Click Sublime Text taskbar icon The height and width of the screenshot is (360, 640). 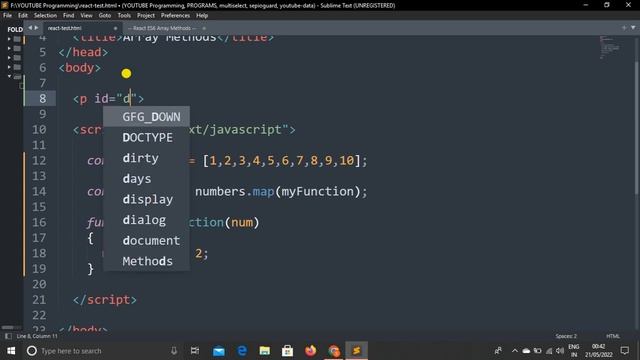click(x=356, y=351)
